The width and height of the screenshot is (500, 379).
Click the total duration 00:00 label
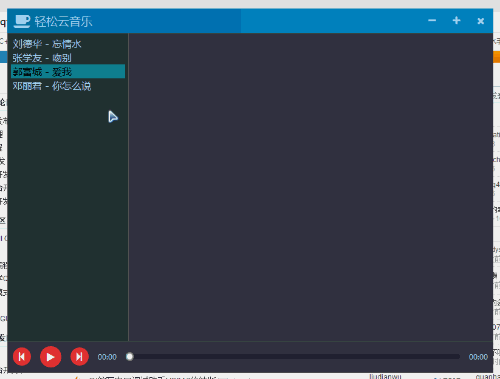[x=478, y=357]
